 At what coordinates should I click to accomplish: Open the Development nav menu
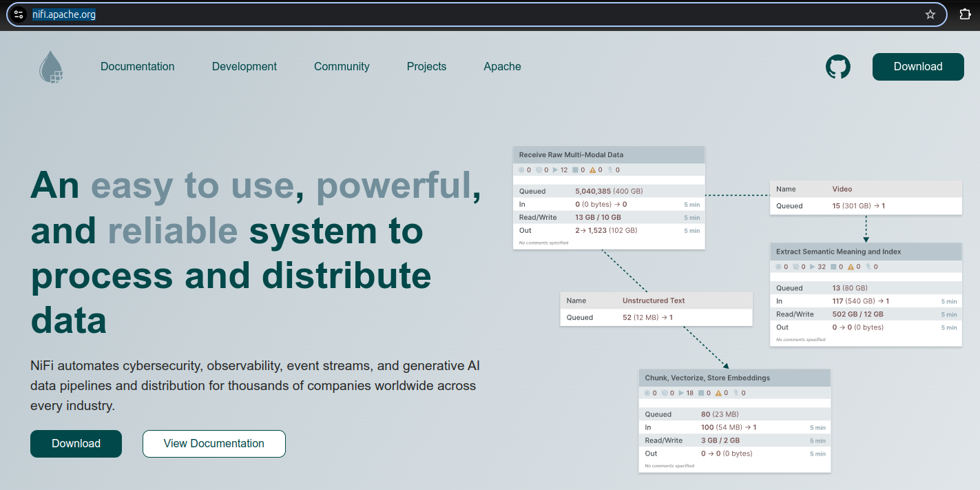click(x=244, y=67)
